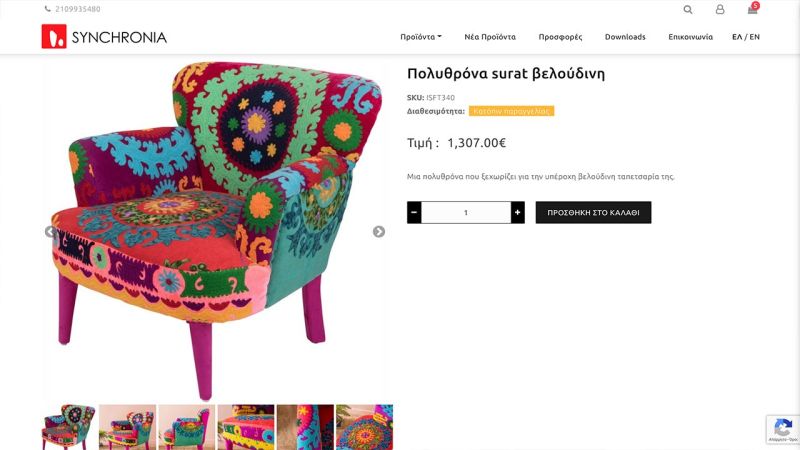Open Προσφορές menu item
The height and width of the screenshot is (450, 800).
(x=560, y=37)
